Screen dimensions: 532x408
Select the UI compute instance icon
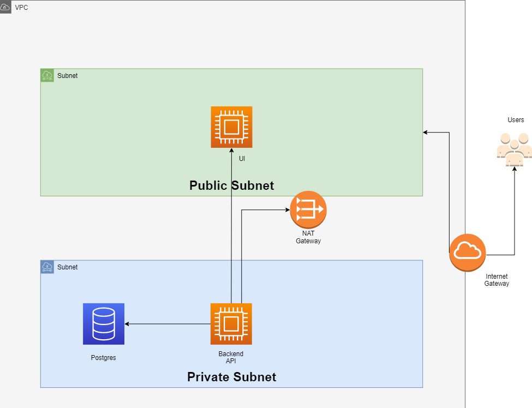click(x=231, y=127)
